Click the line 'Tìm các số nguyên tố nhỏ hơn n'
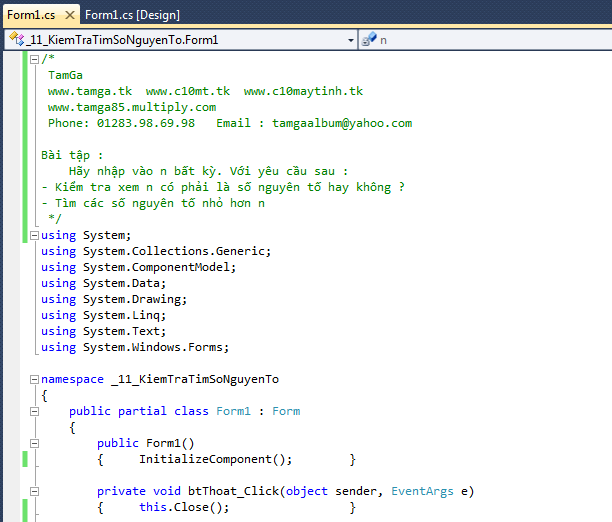612x522 pixels. click(x=153, y=203)
